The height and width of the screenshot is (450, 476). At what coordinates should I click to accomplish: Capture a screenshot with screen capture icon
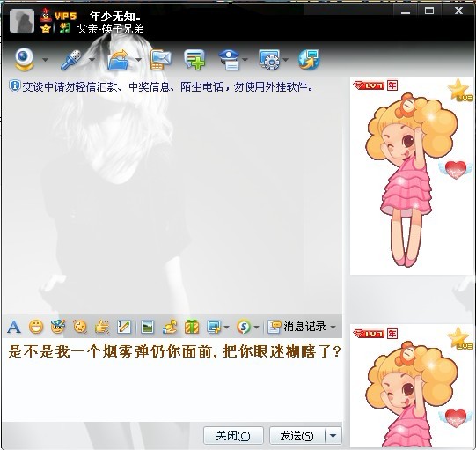click(214, 328)
